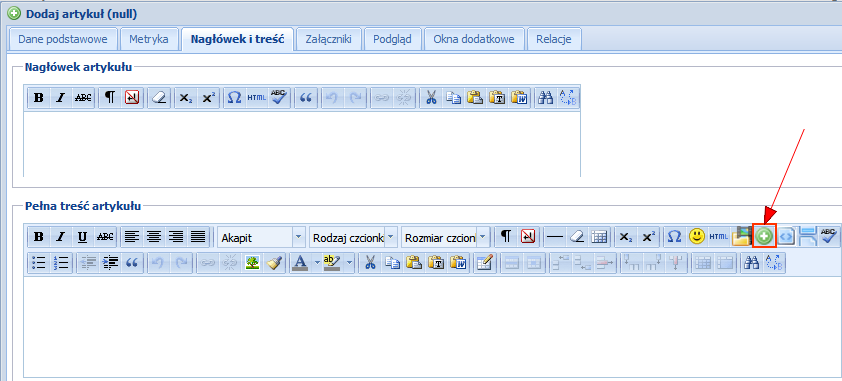The height and width of the screenshot is (381, 842).
Task: Toggle Bold in the Pełna treść editor
Action: (x=38, y=237)
